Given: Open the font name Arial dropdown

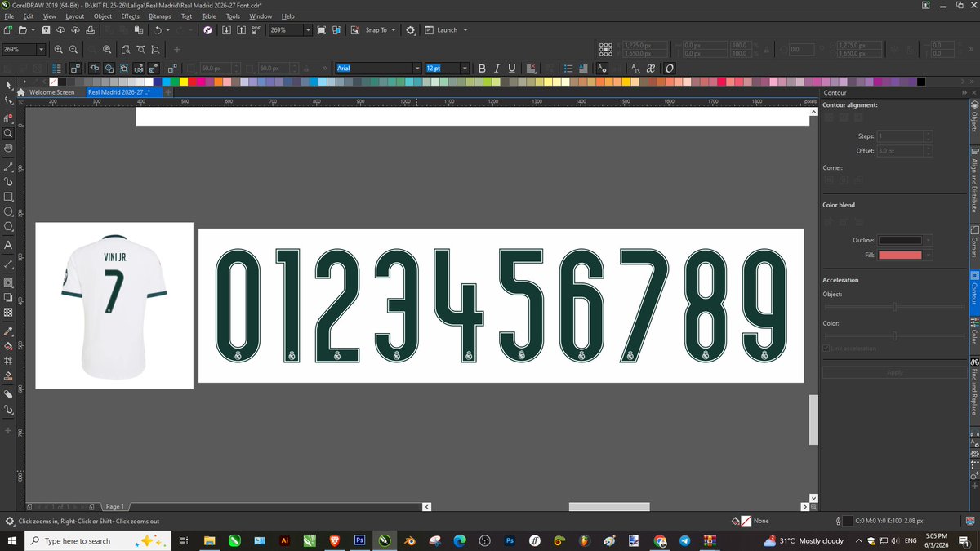Looking at the screenshot, I should (417, 69).
